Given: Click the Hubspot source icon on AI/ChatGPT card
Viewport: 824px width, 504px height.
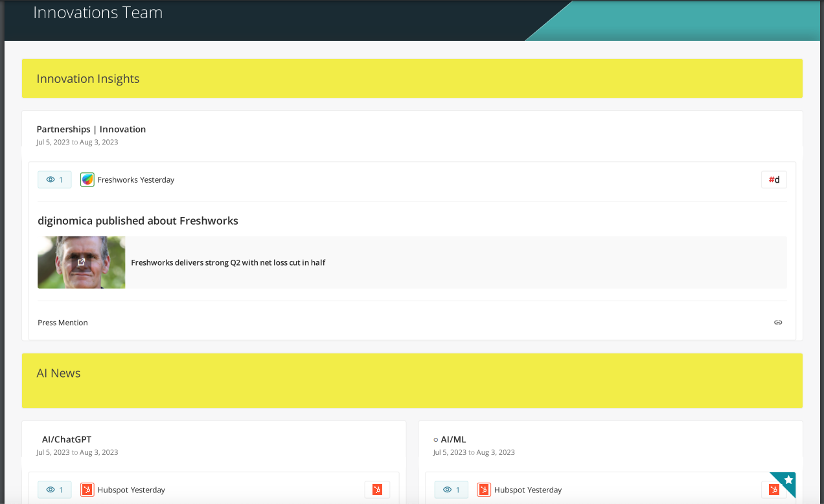Looking at the screenshot, I should point(86,490).
